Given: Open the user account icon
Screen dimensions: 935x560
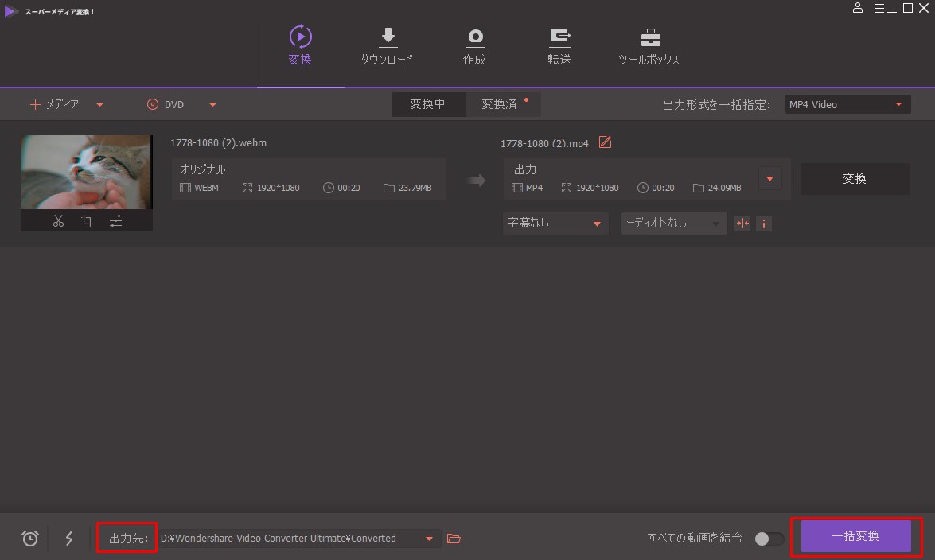Looking at the screenshot, I should (858, 8).
